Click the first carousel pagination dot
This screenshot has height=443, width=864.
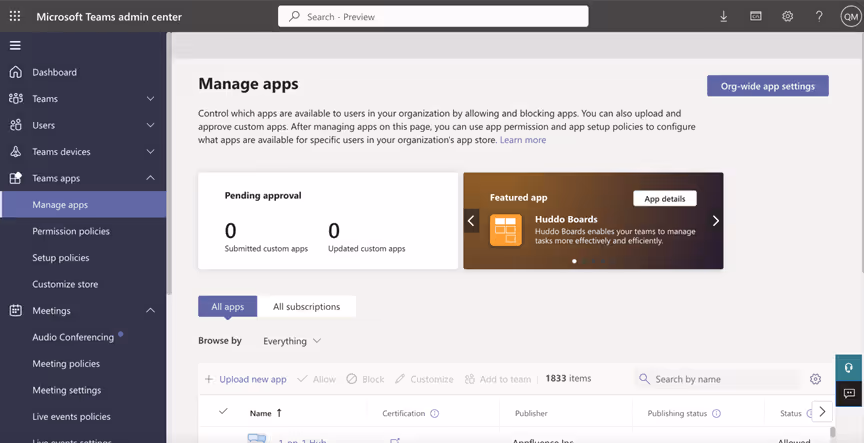[x=574, y=261]
